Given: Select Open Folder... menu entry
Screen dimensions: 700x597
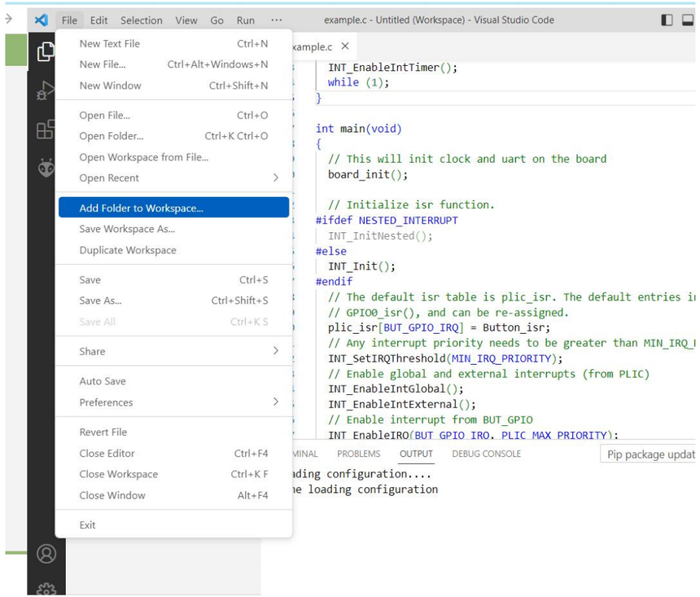Looking at the screenshot, I should [173, 136].
